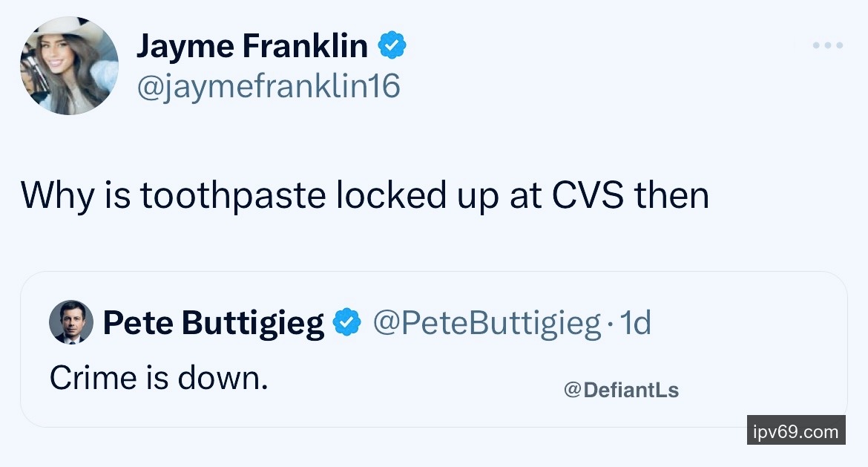Click the word "toothpaste" in the tweet
Screen dimensions: 868x467
pyautogui.click(x=233, y=196)
